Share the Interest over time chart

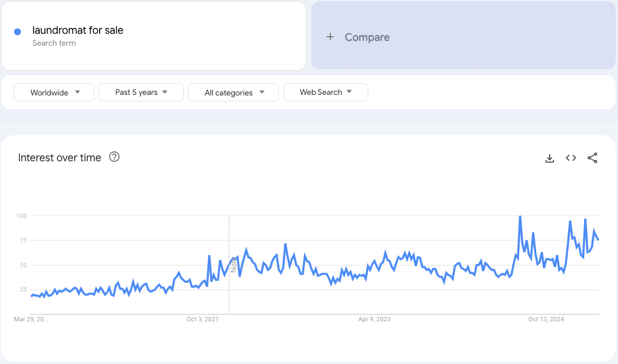pyautogui.click(x=592, y=158)
